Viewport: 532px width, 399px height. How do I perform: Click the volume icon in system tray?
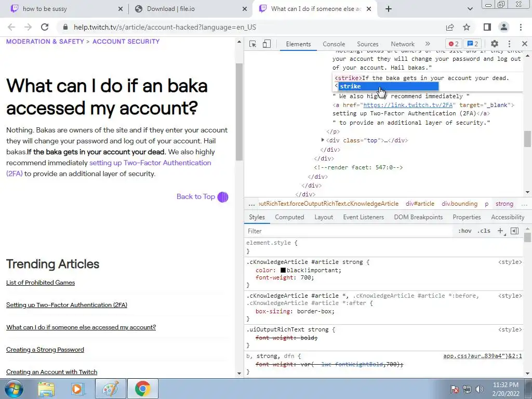coord(480,389)
